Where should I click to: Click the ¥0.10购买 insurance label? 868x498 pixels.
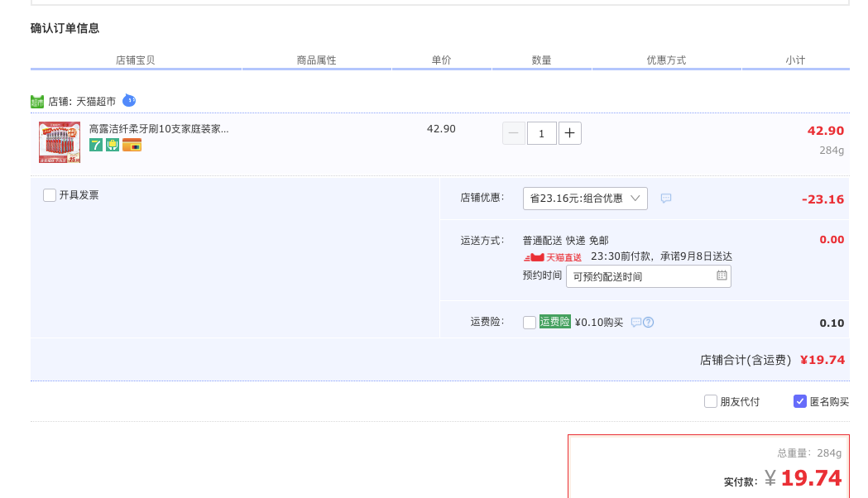click(x=599, y=322)
